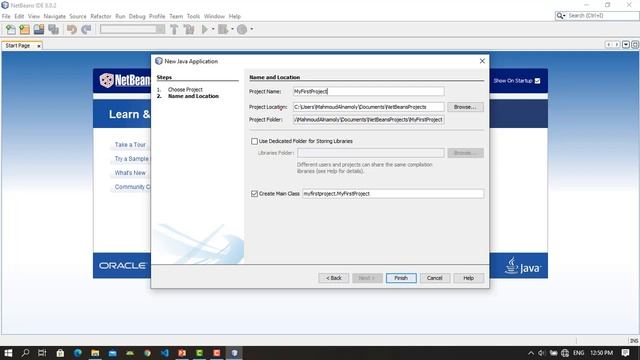Image resolution: width=640 pixels, height=360 pixels.
Task: Open the Edit menu
Action: click(19, 16)
